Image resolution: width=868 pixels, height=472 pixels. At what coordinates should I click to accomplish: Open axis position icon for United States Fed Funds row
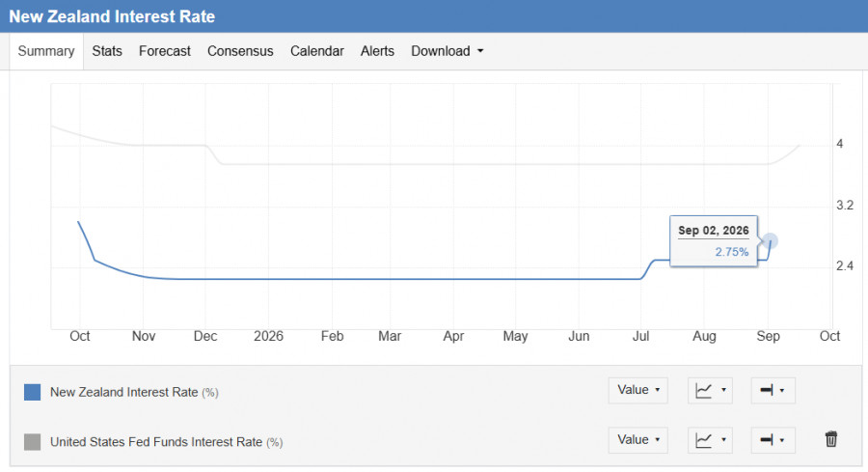(x=773, y=440)
